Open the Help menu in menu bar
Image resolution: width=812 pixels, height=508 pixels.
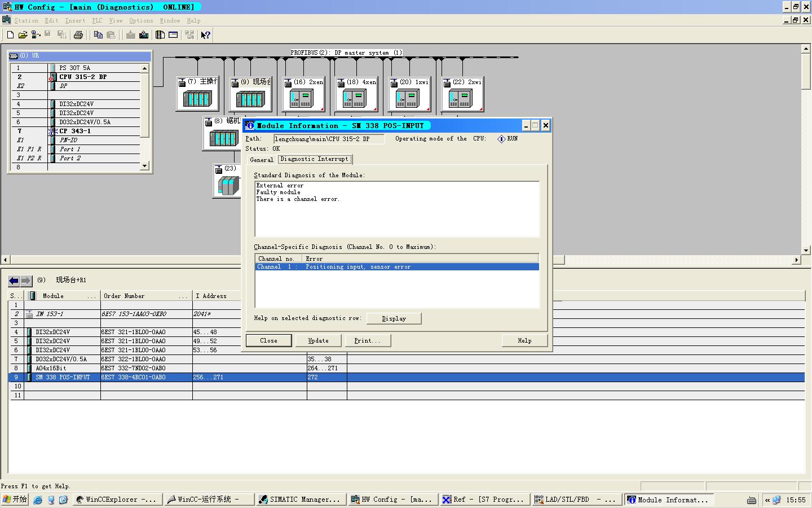pos(193,21)
